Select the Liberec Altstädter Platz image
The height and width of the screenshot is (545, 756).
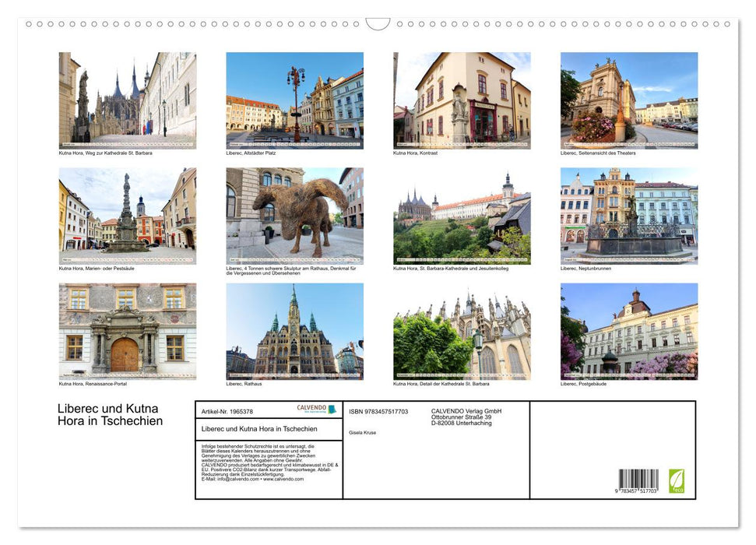pos(294,100)
